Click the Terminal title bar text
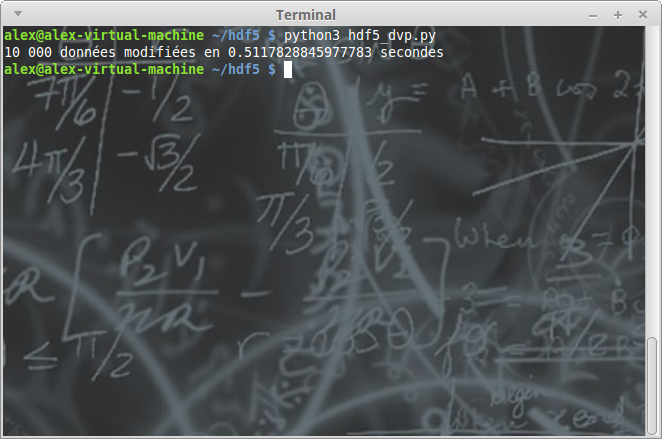This screenshot has height=439, width=662. pos(306,15)
